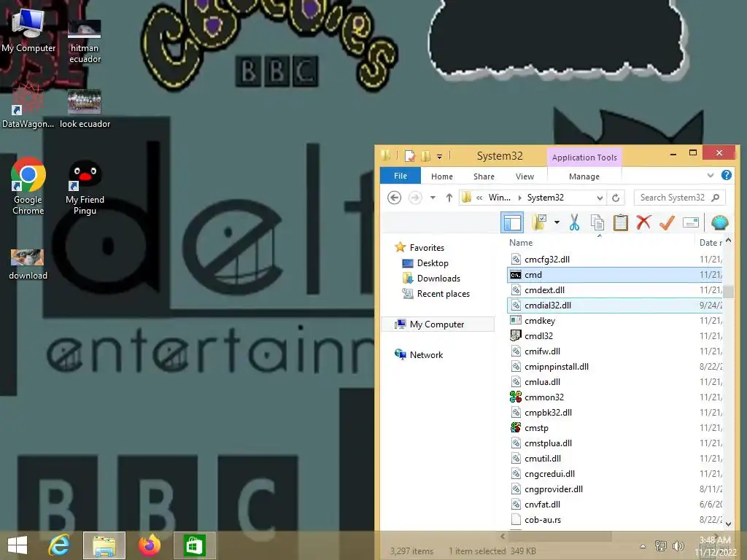The image size is (747, 560).
Task: Click the horizontal scrollbar left arrow
Action: [502, 536]
